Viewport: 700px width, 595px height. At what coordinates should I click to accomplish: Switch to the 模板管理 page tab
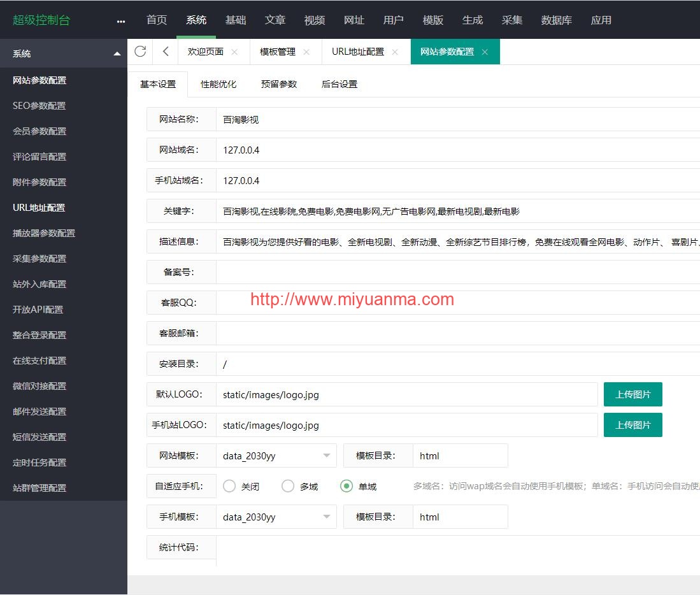pyautogui.click(x=278, y=52)
